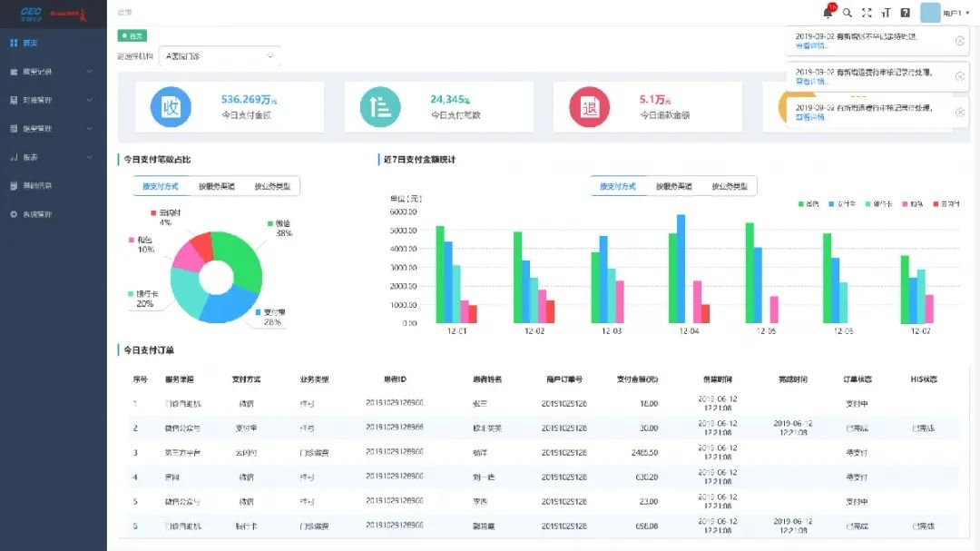Select 按服务渠道 tab above pie chart
Viewport: 980px width, 551px height.
coord(217,186)
